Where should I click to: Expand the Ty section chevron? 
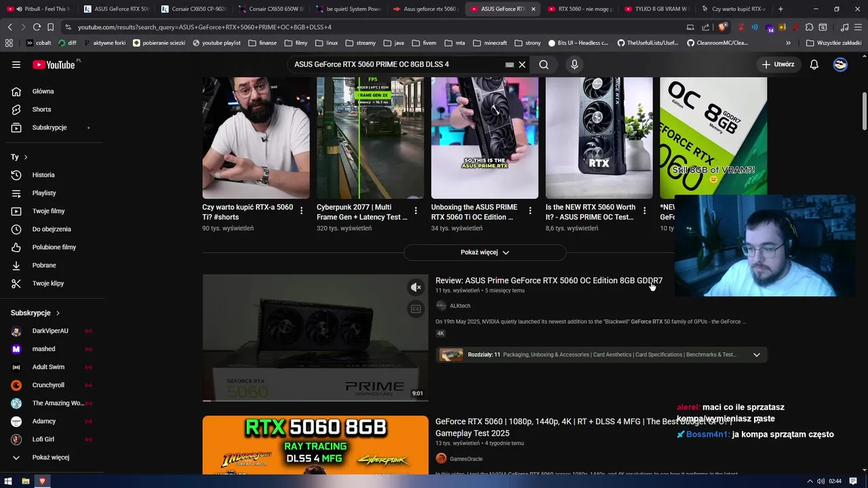(x=26, y=157)
